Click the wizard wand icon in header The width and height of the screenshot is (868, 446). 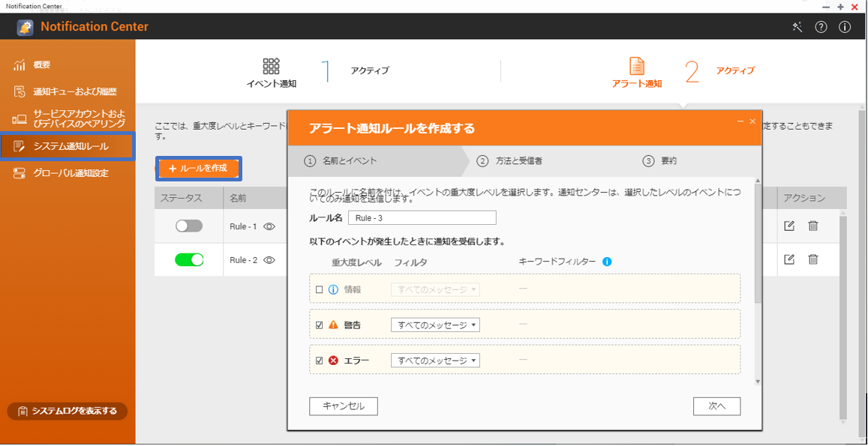[x=797, y=27]
